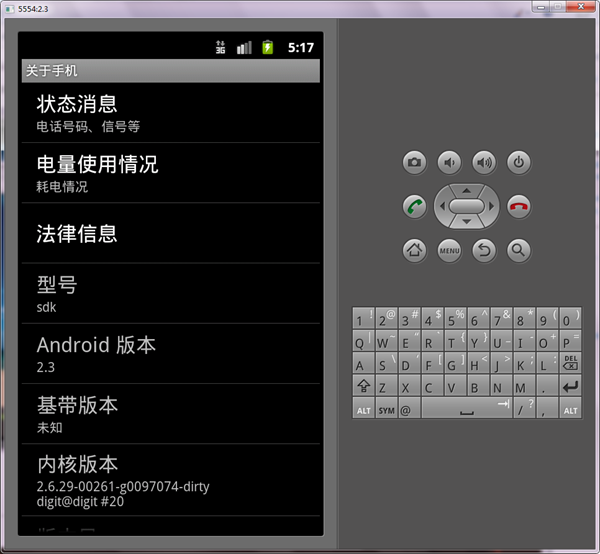Click the emulator Back button
This screenshot has width=600, height=554.
[x=484, y=251]
